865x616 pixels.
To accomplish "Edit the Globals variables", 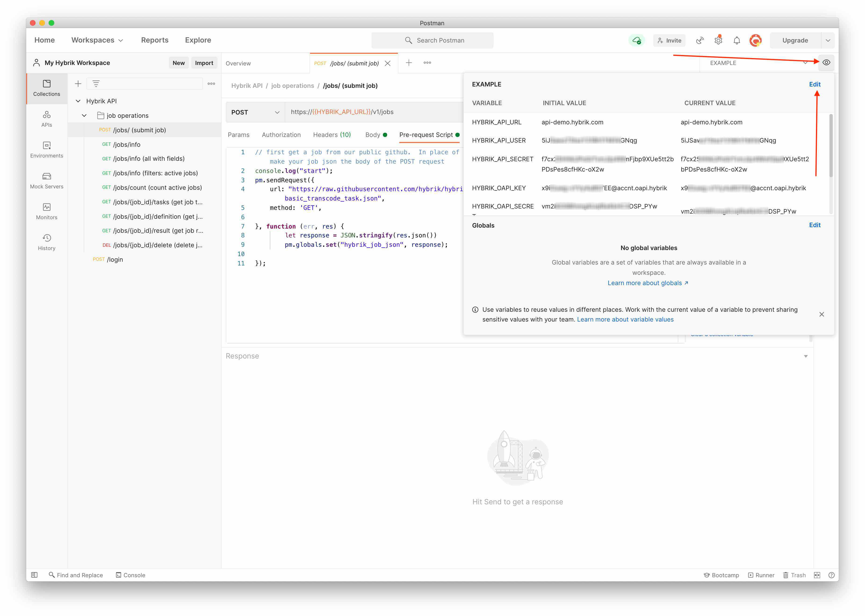I will click(x=815, y=225).
